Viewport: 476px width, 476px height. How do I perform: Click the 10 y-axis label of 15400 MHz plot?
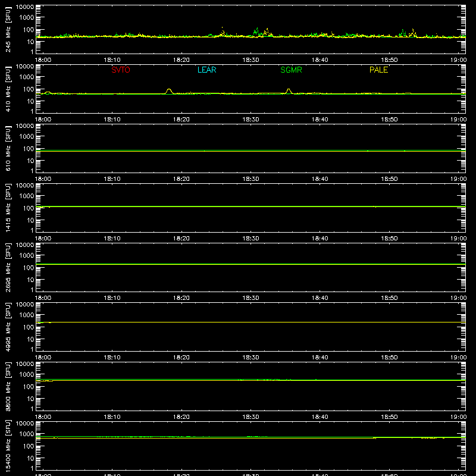click(30, 458)
